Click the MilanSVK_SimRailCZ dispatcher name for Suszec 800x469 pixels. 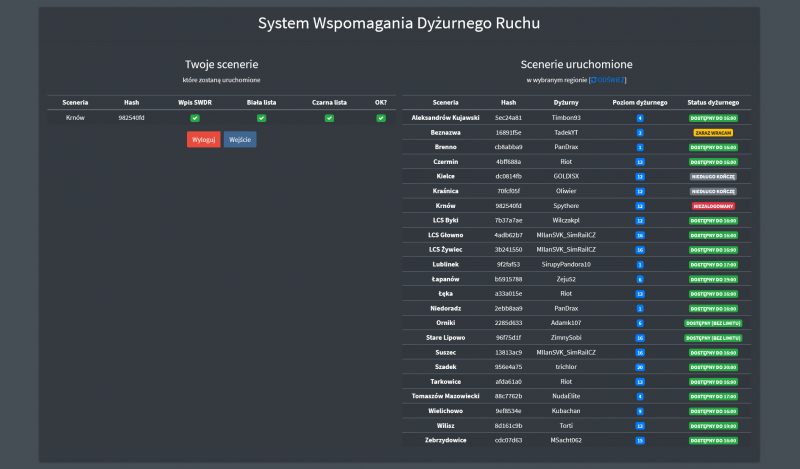(x=566, y=352)
